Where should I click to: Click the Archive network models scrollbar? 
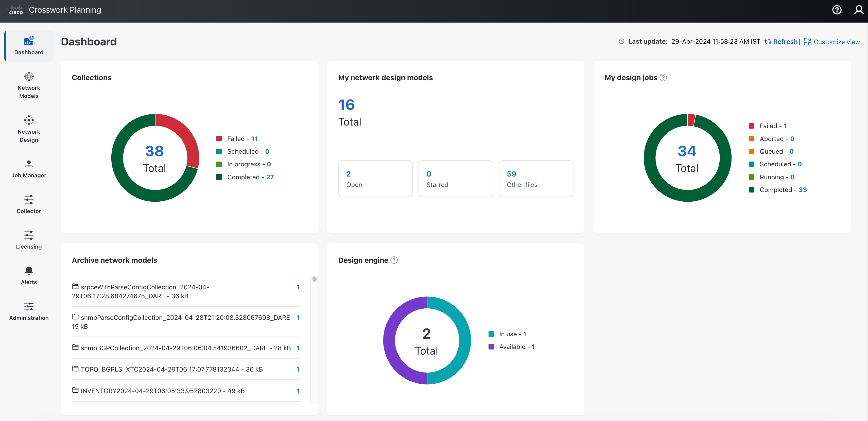click(314, 279)
